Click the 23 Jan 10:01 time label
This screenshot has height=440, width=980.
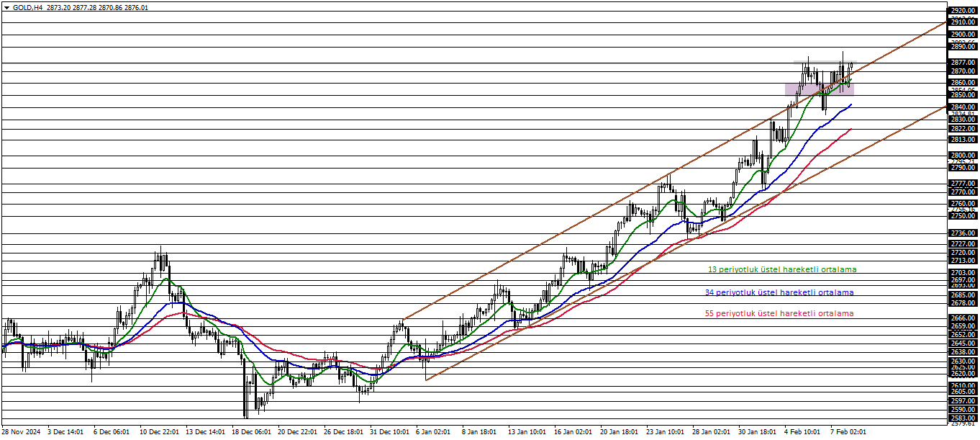(666, 432)
